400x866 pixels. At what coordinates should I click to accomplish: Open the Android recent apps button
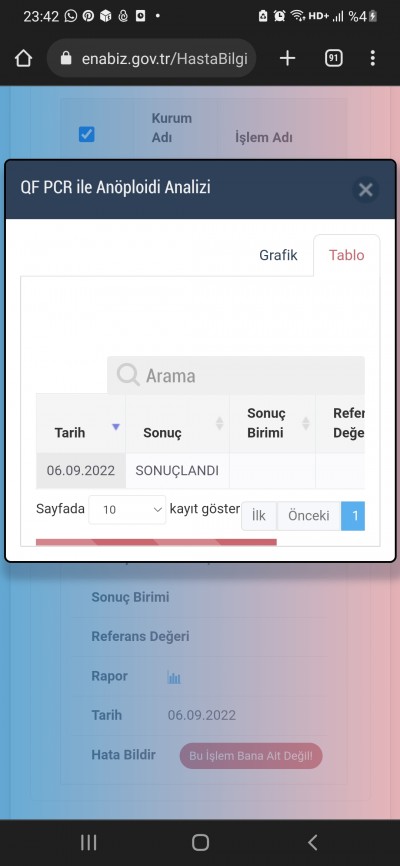pos(88,842)
